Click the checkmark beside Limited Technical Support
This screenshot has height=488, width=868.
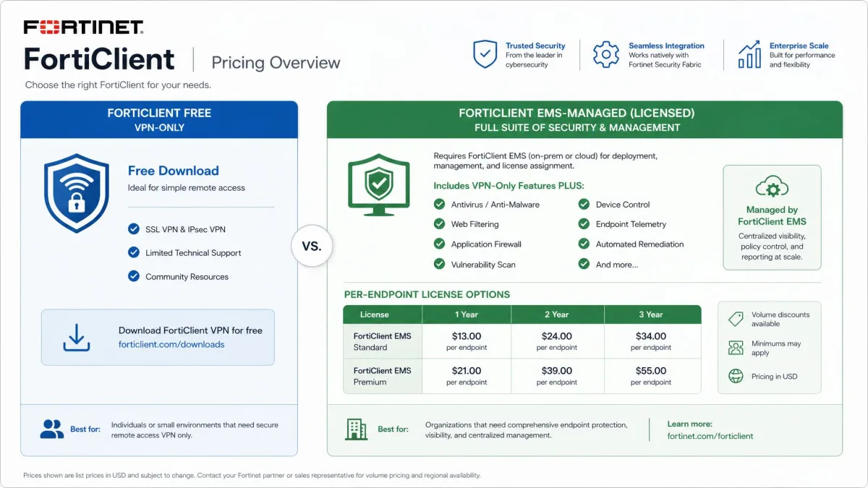pos(133,252)
